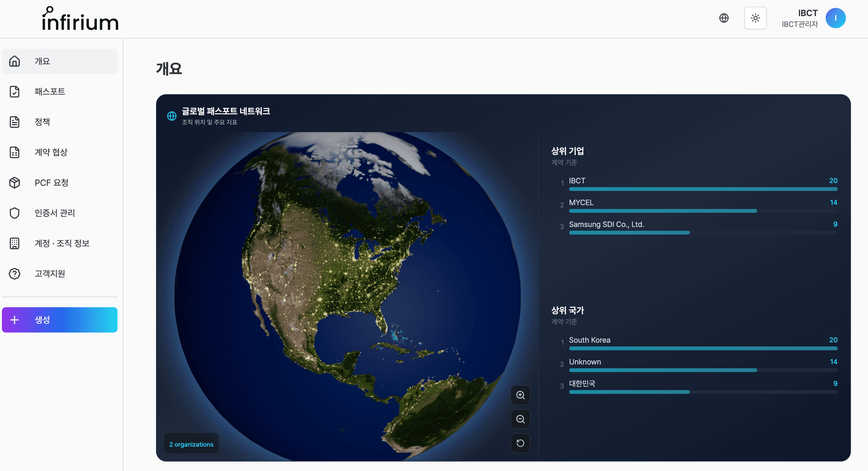The image size is (868, 471).
Task: Open 패스포트 in the sidebar
Action: click(x=50, y=91)
